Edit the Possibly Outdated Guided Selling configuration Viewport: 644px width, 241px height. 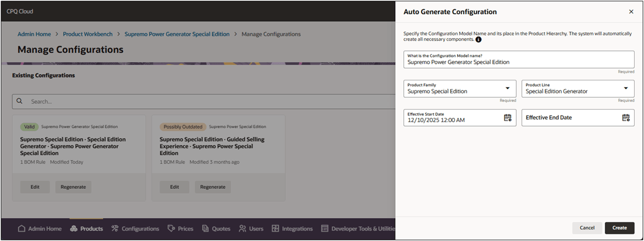(x=174, y=186)
